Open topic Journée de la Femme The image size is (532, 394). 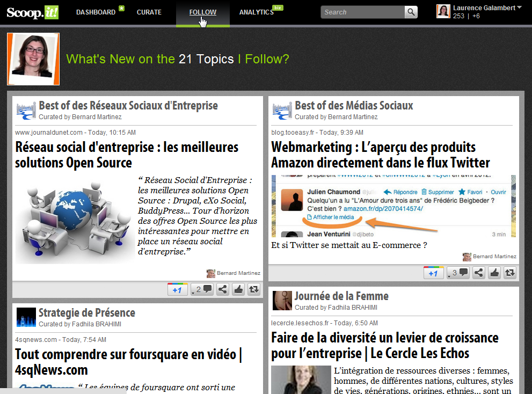(x=341, y=296)
